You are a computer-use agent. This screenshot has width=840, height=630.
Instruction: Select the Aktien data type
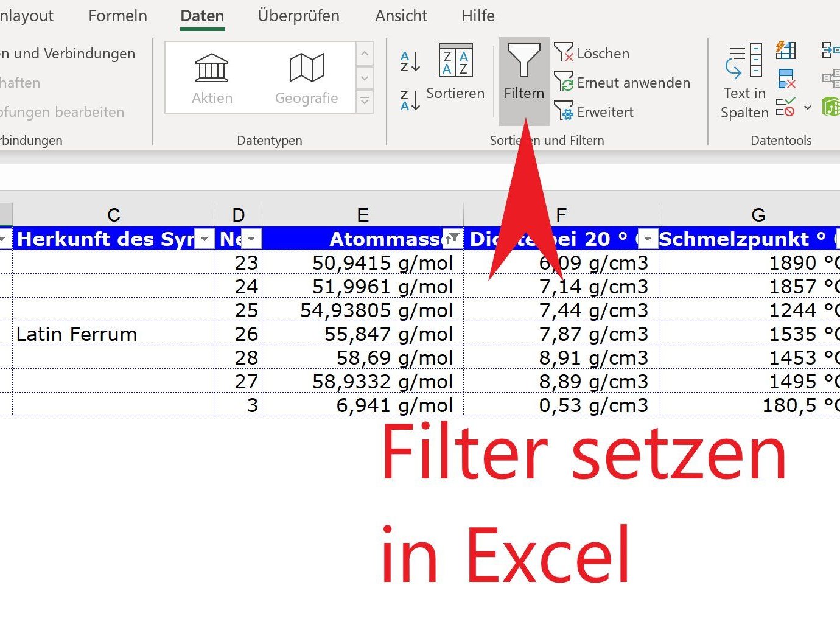point(212,78)
